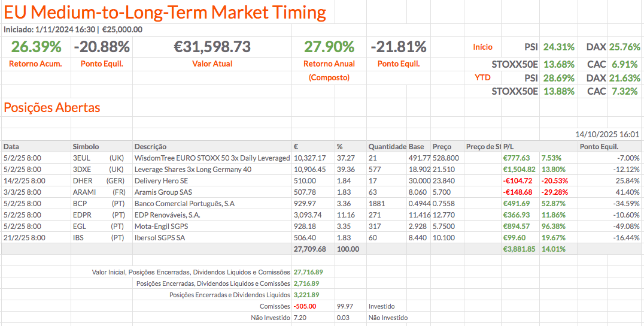Click the timestamp 14/10/2025 16:01 cell

click(x=607, y=135)
